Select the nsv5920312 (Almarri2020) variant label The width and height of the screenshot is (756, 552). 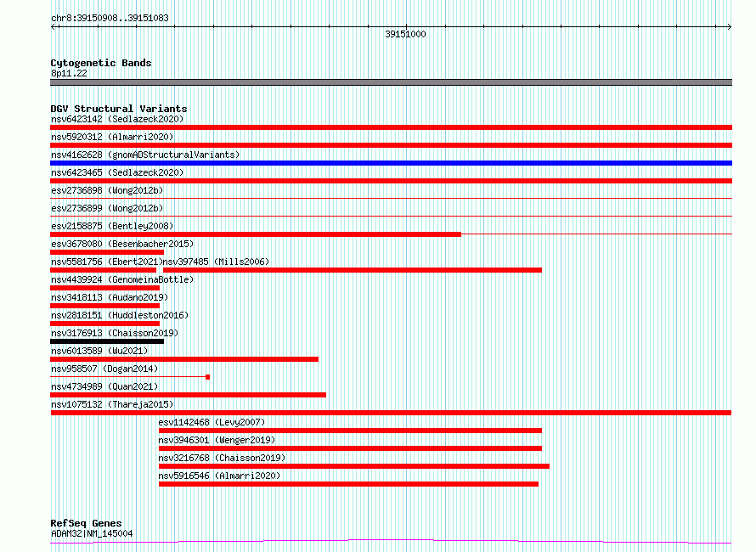[112, 137]
